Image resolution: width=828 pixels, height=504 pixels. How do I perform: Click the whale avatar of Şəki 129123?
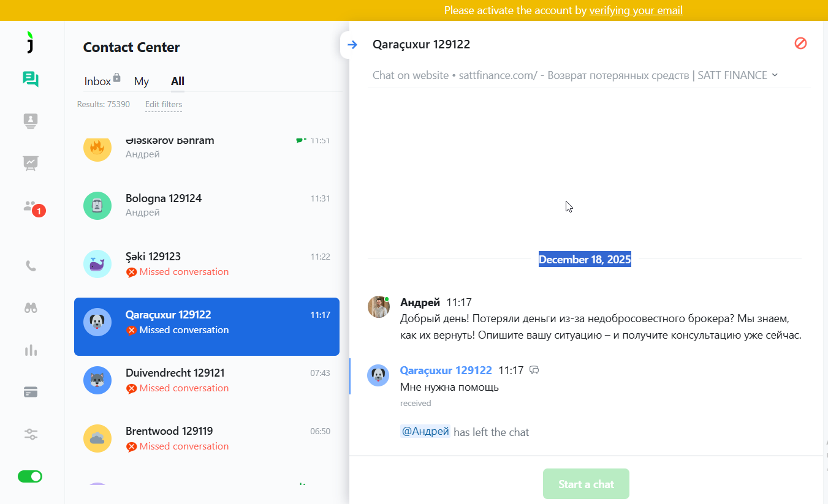tap(97, 264)
